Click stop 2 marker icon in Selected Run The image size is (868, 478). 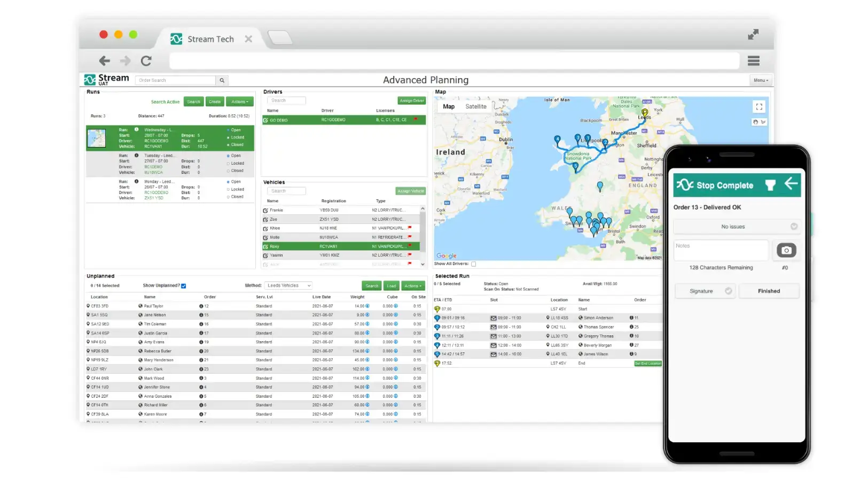437,327
